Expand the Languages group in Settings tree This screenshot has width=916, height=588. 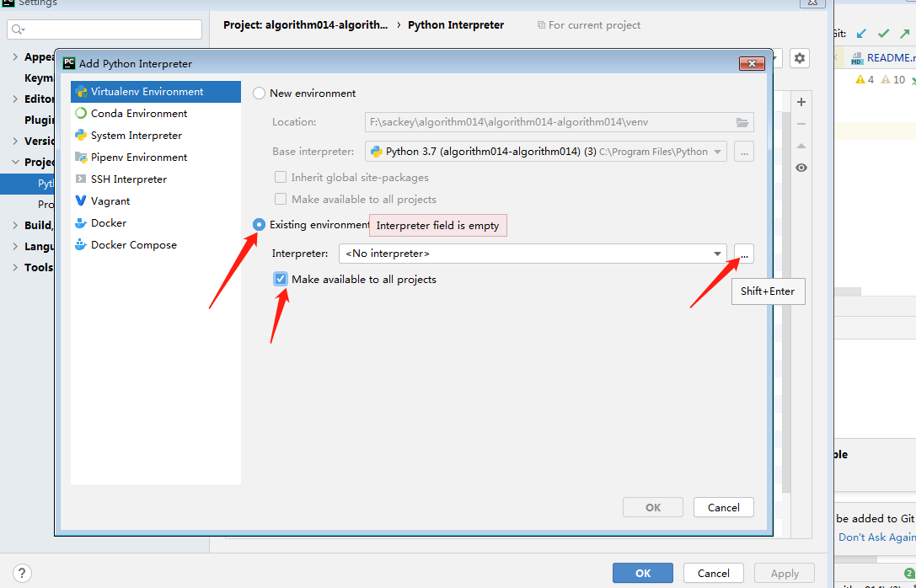[x=15, y=246]
